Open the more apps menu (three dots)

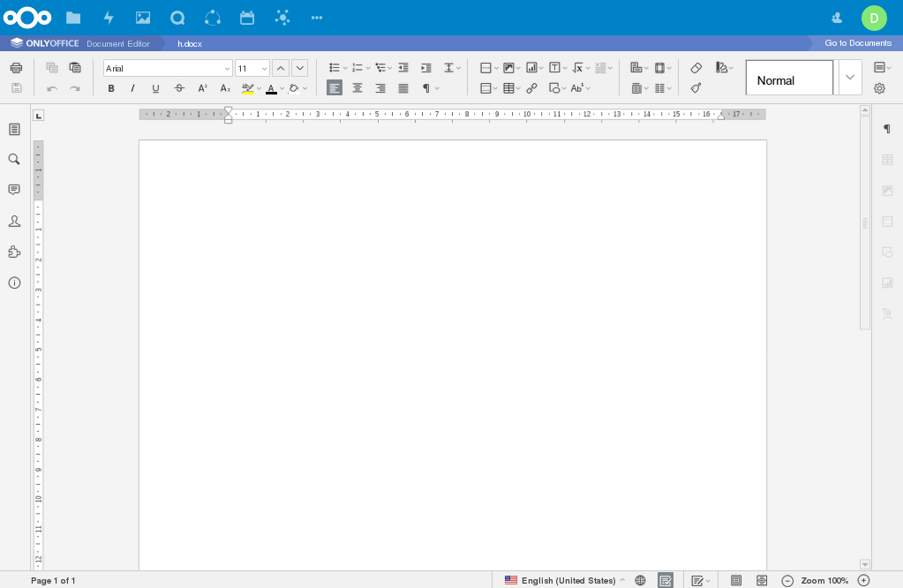click(317, 18)
